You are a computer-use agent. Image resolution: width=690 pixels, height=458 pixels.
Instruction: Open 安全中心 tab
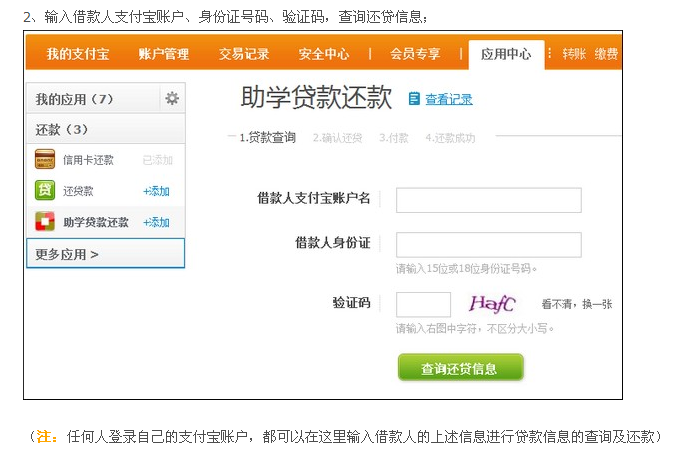pyautogui.click(x=324, y=54)
